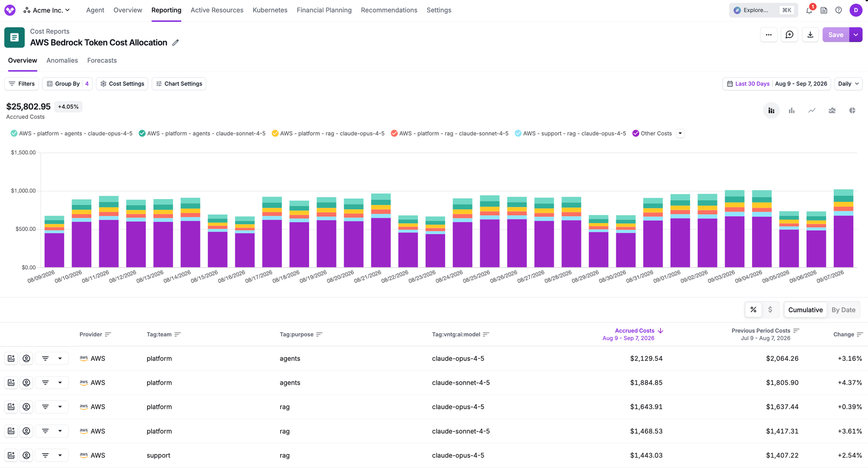Open Filters button
Viewport: 868px width, 468px height.
click(x=22, y=84)
